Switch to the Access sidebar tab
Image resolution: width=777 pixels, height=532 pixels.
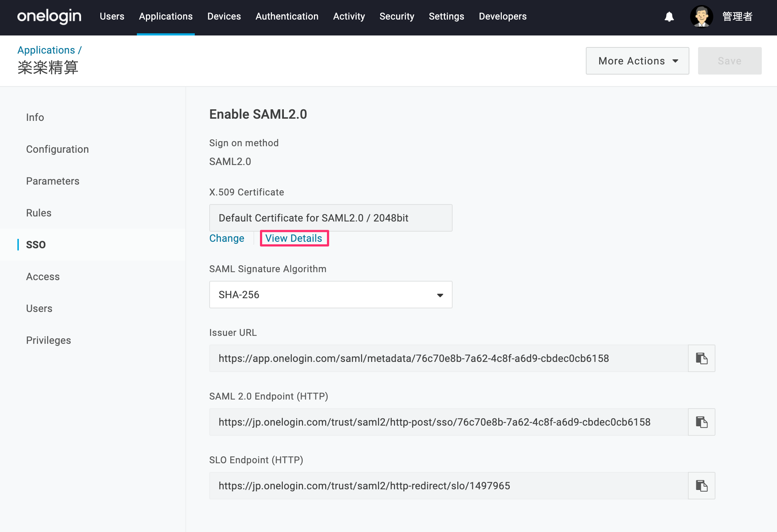[x=43, y=276]
